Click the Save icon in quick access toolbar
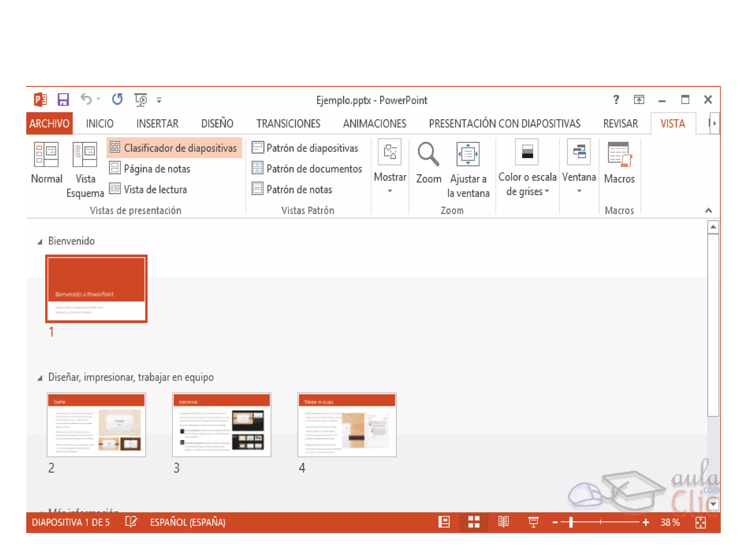747x560 pixels. tap(63, 99)
